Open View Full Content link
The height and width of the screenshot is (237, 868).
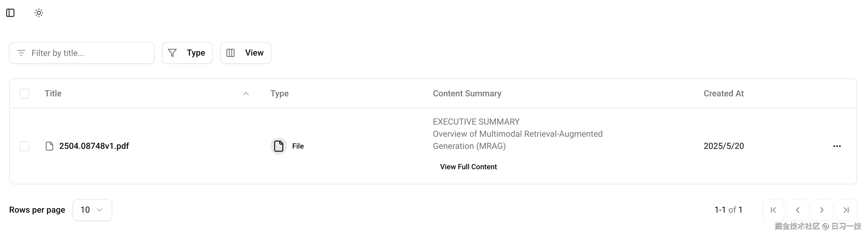[x=468, y=167]
